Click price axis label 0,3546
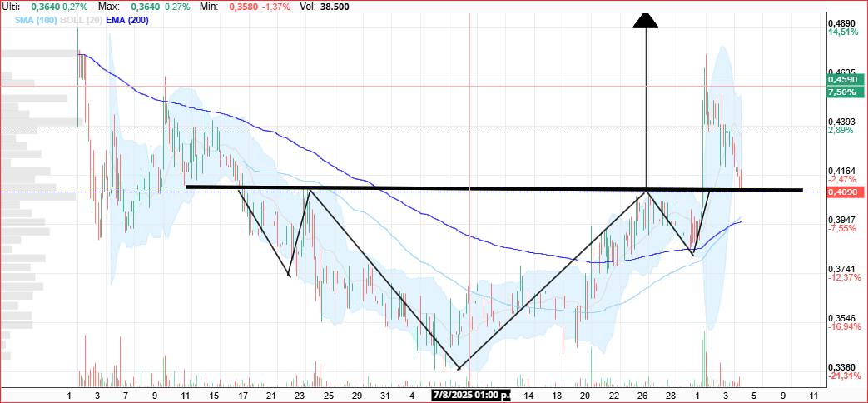Screen dimensions: 868x403 (x=841, y=318)
